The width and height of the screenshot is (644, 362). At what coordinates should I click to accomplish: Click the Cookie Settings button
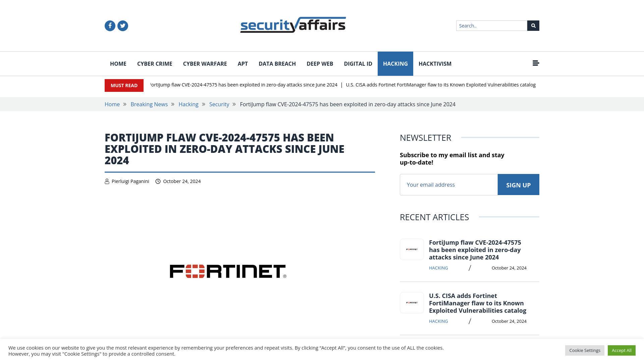point(585,350)
